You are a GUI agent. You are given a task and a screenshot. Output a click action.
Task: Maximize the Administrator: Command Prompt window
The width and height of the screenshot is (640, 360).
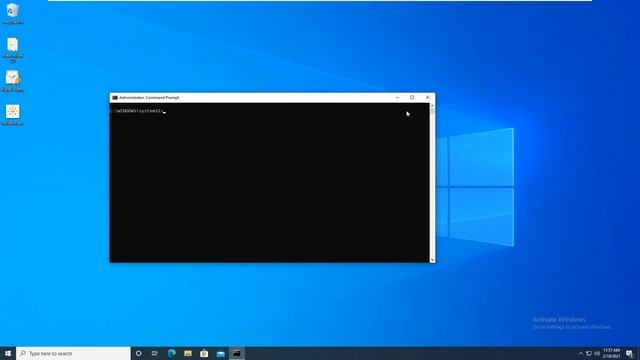point(412,98)
